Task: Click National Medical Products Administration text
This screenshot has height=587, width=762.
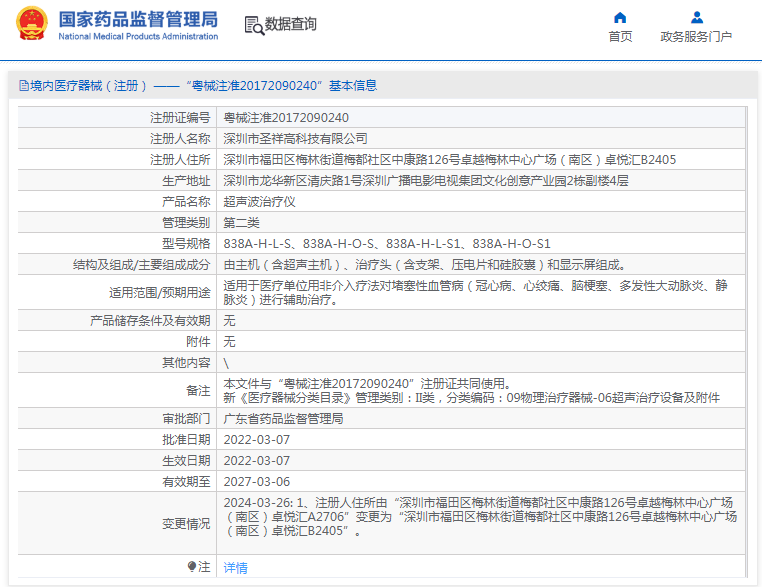Action: (x=138, y=36)
